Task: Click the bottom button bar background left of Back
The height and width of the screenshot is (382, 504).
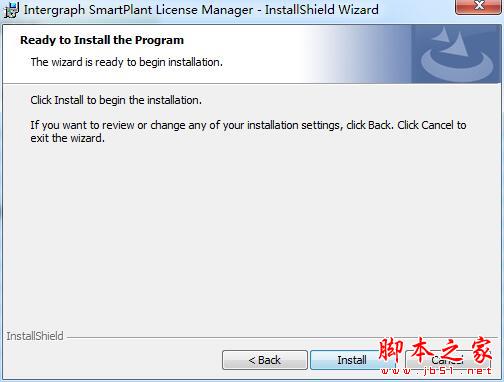Action: click(112, 360)
